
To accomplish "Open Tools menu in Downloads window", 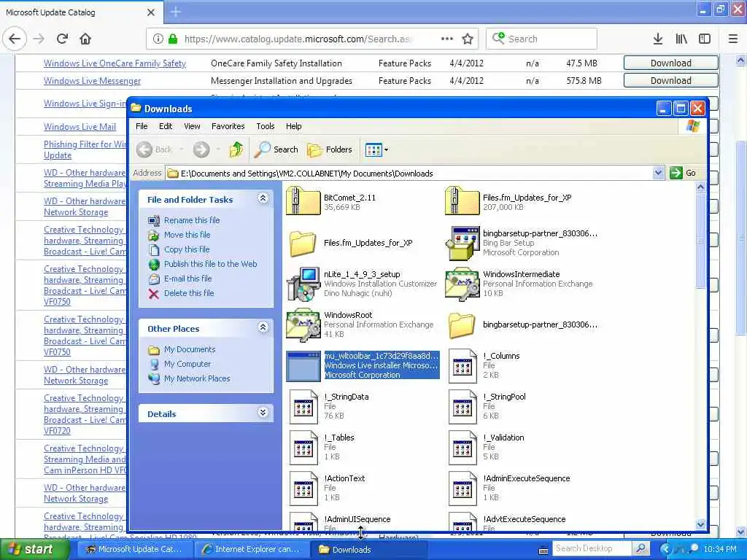I will pyautogui.click(x=266, y=126).
